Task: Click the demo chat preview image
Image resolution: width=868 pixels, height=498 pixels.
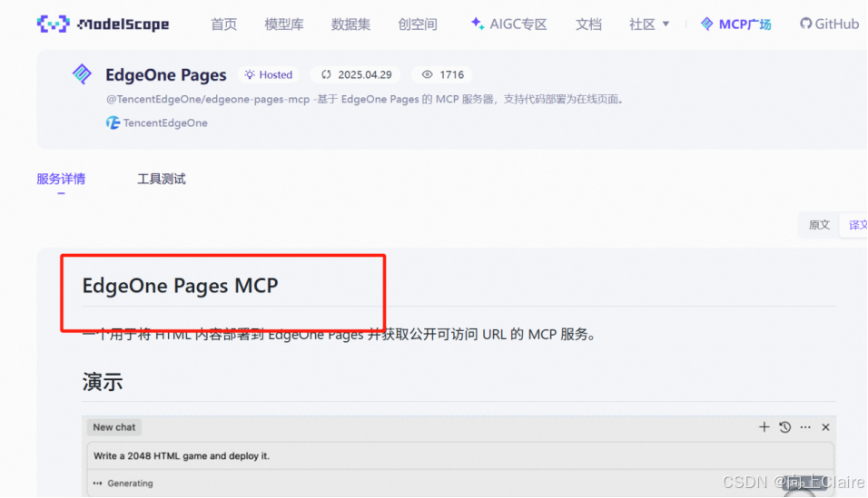Action: pyautogui.click(x=459, y=456)
